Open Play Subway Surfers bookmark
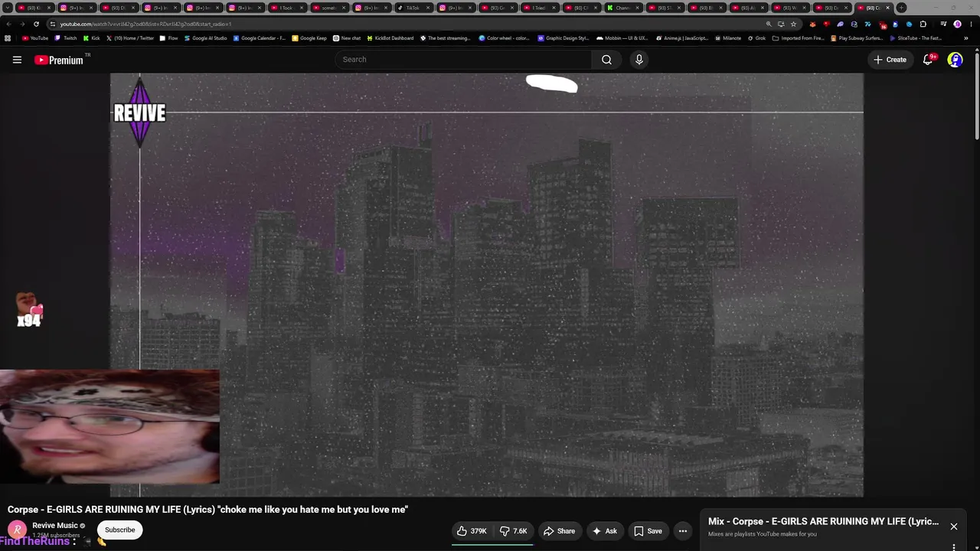This screenshot has height=551, width=980. click(857, 38)
